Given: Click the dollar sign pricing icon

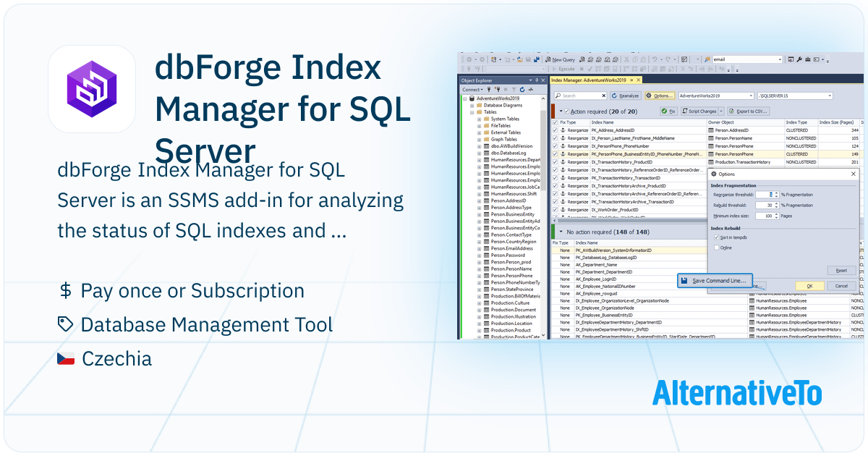Looking at the screenshot, I should pos(66,291).
